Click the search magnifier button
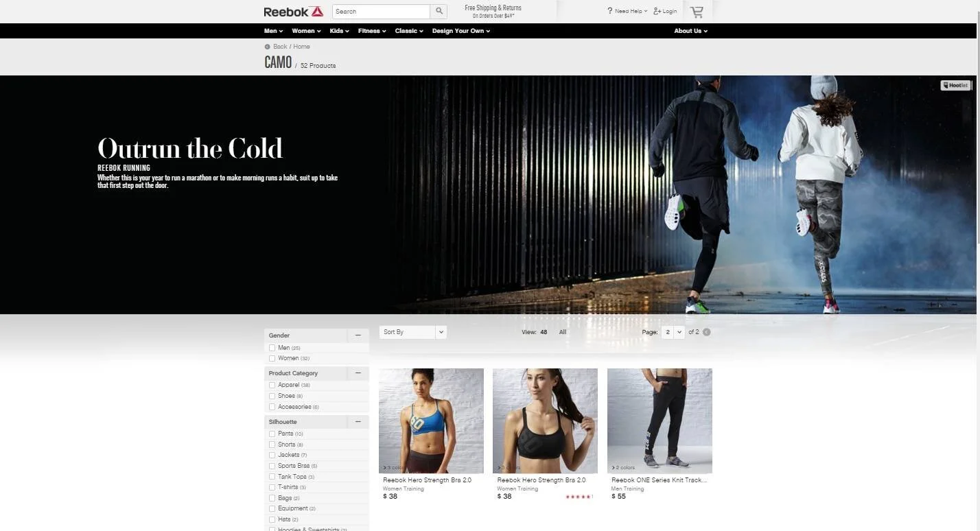The height and width of the screenshot is (531, 980). [439, 11]
